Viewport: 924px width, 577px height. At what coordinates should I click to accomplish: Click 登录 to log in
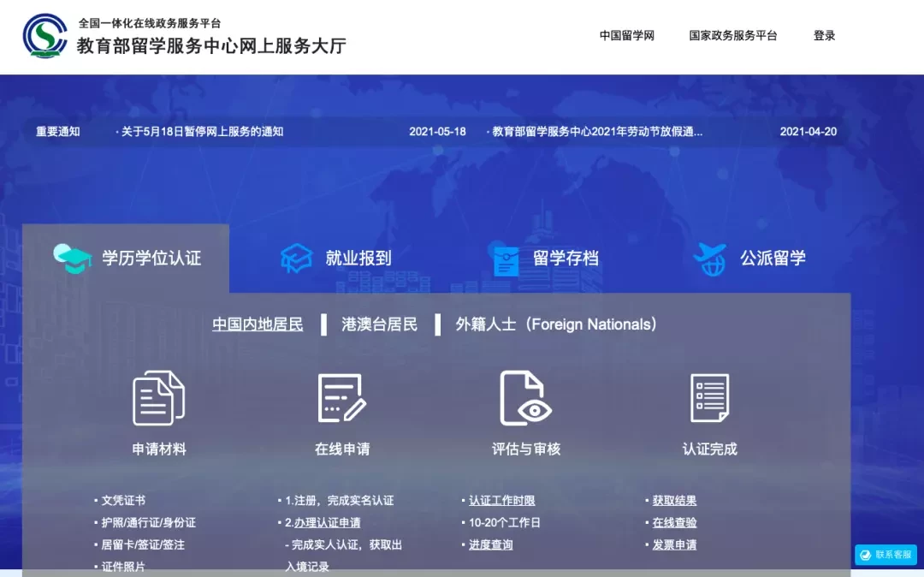(825, 35)
